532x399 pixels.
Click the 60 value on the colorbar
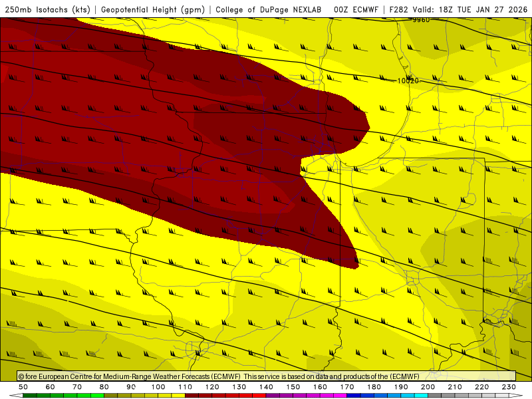click(x=50, y=387)
